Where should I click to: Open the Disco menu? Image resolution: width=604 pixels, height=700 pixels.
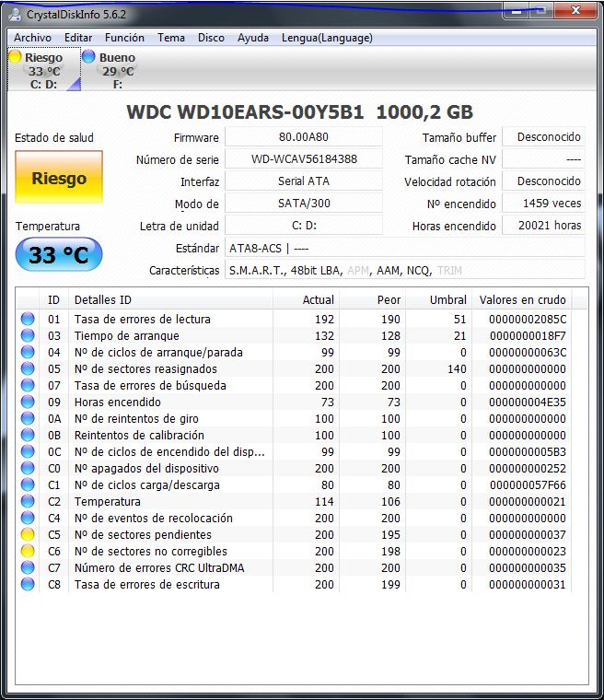211,38
